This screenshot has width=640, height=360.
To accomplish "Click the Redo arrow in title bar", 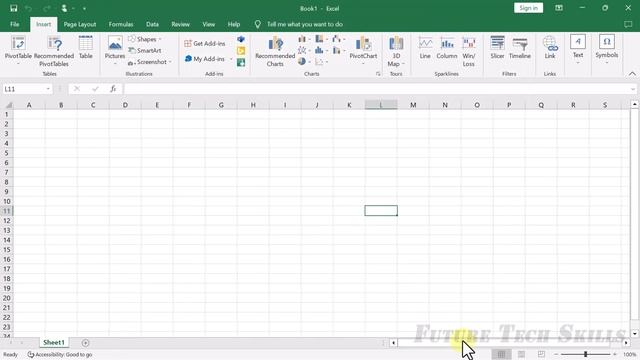I will (47, 8).
